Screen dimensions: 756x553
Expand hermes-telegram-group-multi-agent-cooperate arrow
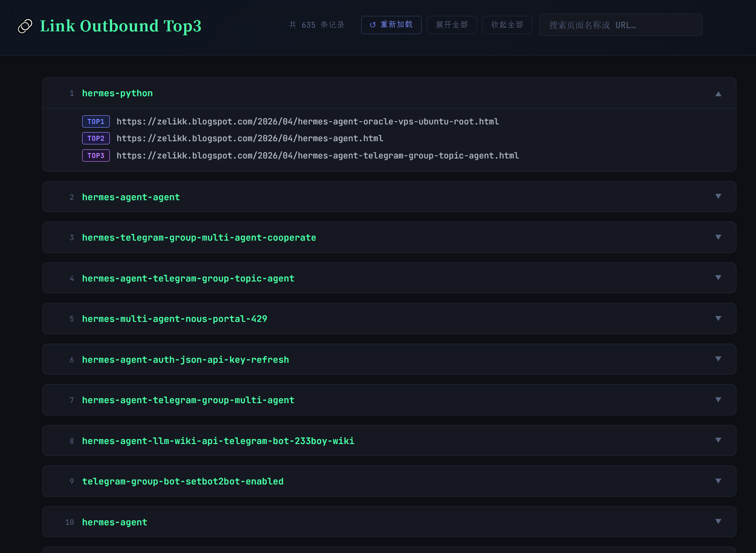[718, 237]
